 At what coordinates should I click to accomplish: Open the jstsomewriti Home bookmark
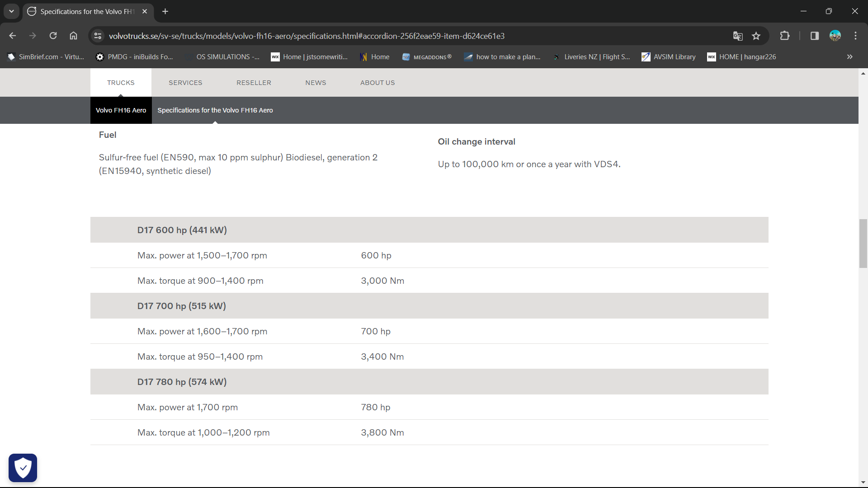pyautogui.click(x=310, y=57)
